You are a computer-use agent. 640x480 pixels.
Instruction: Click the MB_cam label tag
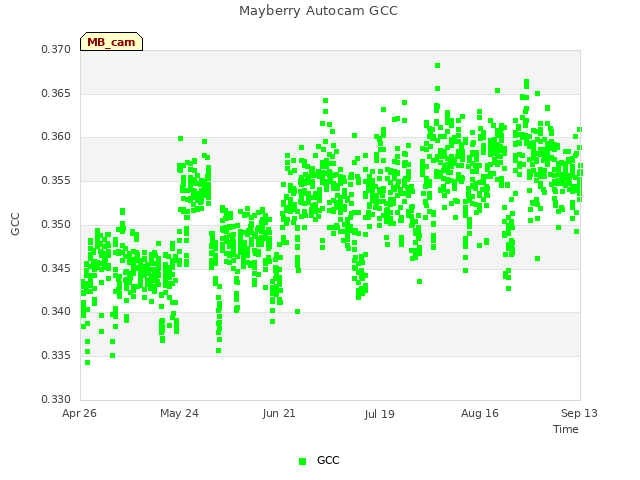point(111,42)
